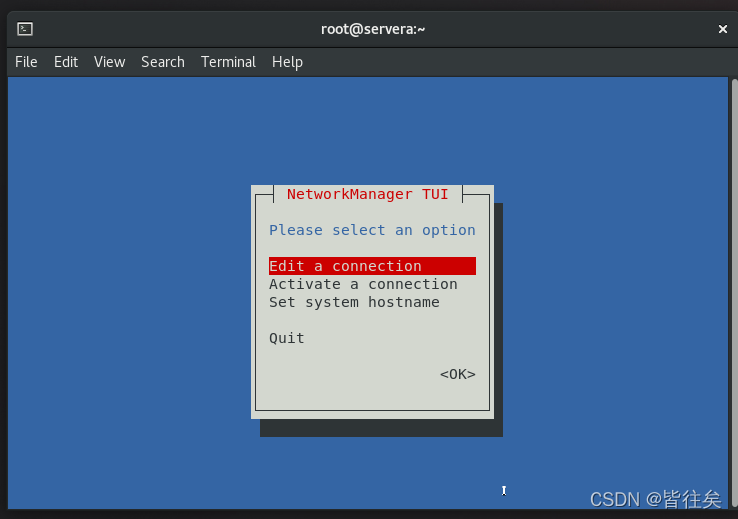Open the Terminal menu

click(x=228, y=62)
